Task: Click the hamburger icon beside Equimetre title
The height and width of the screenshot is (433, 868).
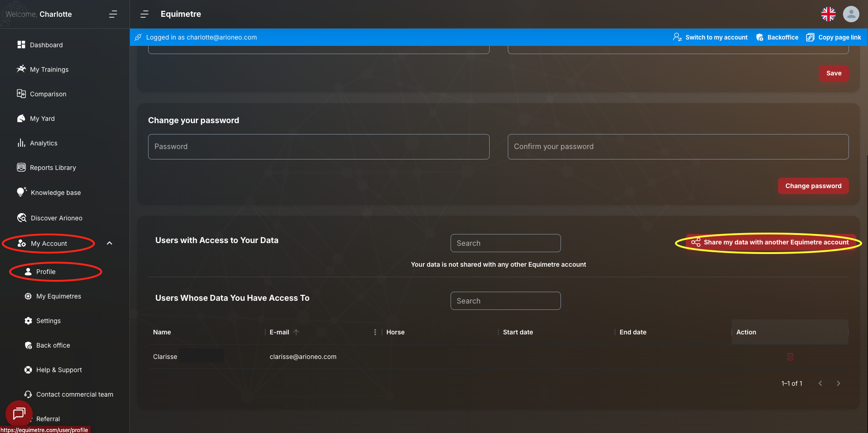Action: pyautogui.click(x=144, y=14)
